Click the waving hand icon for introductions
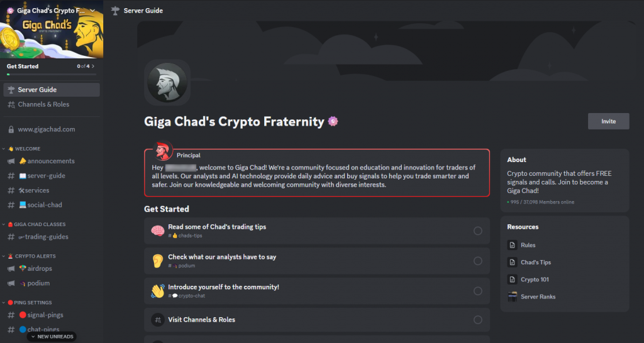This screenshot has height=343, width=644. pyautogui.click(x=157, y=291)
